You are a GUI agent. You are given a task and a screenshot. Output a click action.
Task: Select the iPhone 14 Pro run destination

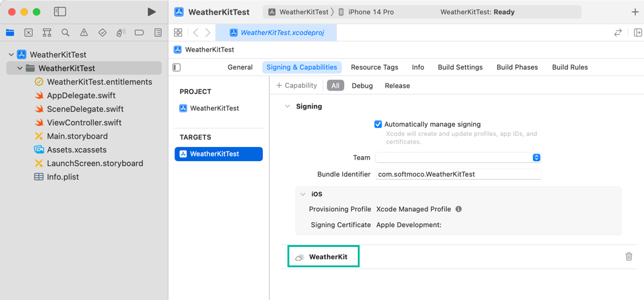coord(370,12)
